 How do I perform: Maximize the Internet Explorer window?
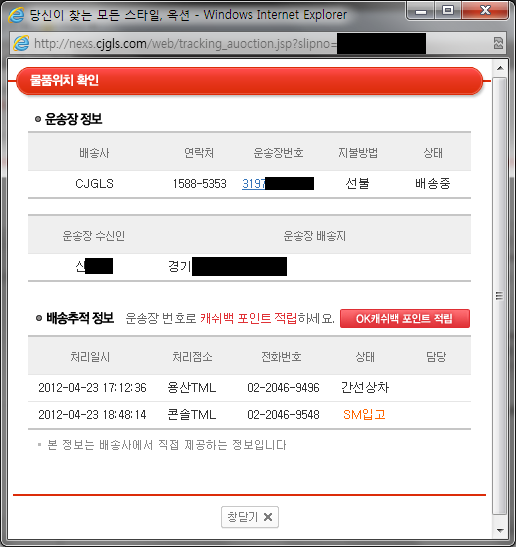click(448, 10)
